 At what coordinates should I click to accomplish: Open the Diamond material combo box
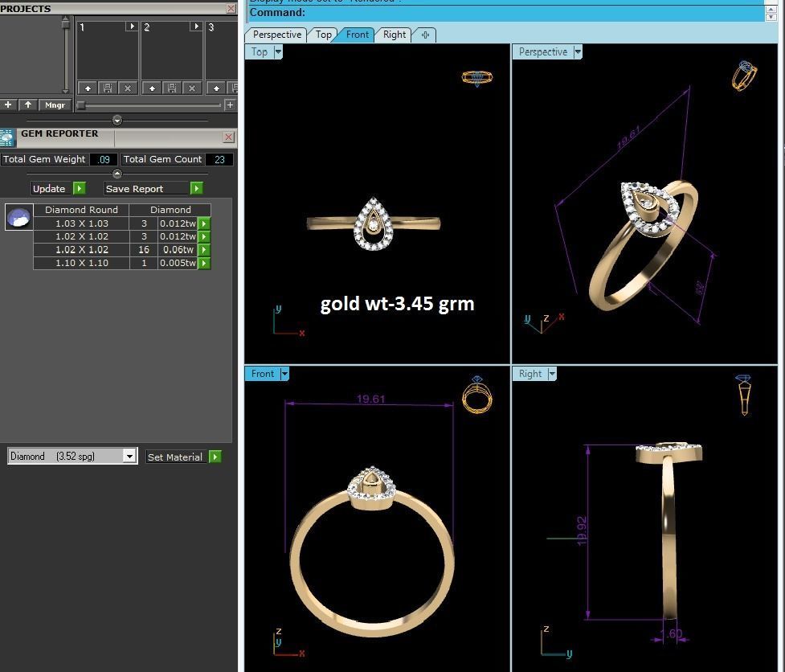[72, 457]
